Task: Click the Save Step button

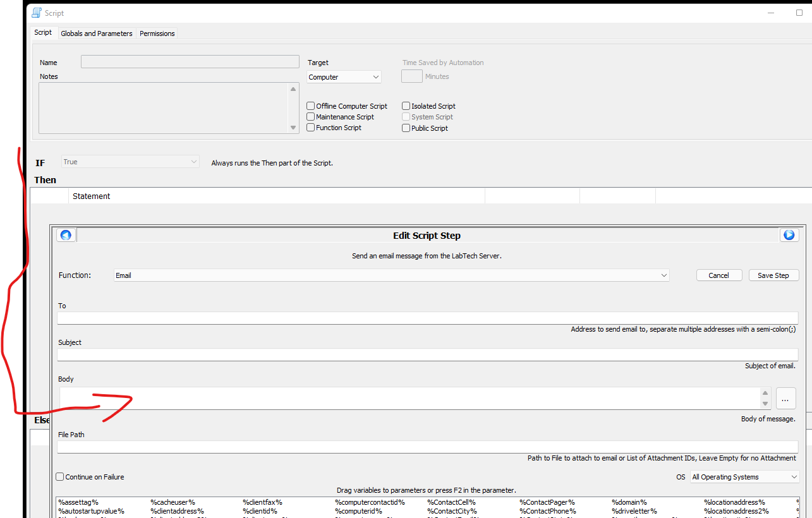Action: point(773,275)
